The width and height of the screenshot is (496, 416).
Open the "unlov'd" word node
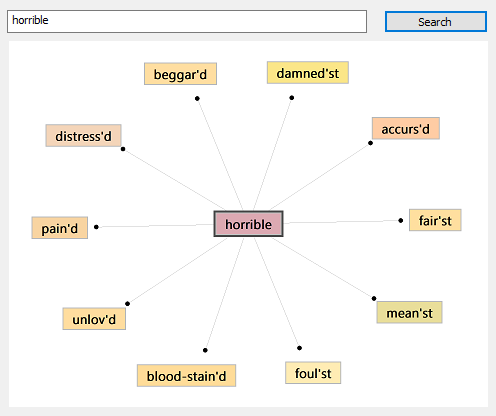tap(94, 319)
